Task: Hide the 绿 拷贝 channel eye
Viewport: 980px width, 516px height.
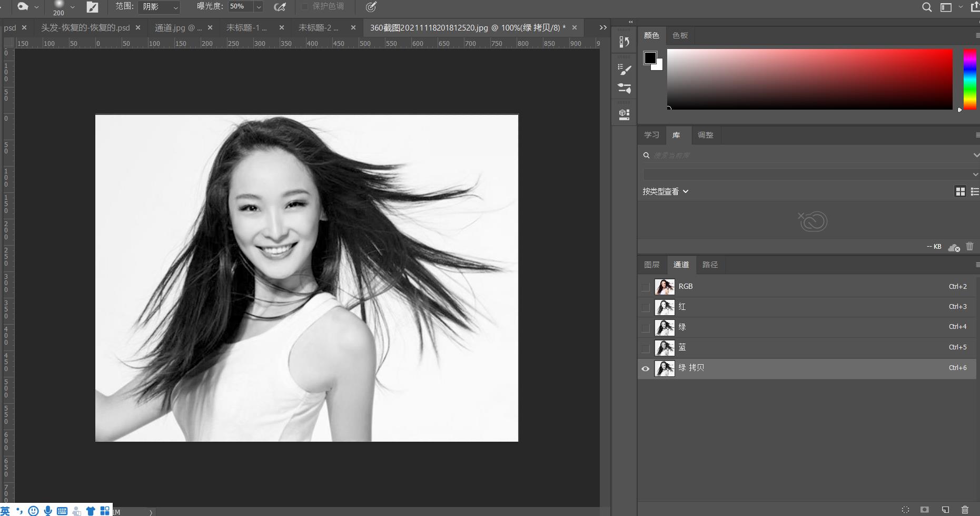Action: [646, 368]
